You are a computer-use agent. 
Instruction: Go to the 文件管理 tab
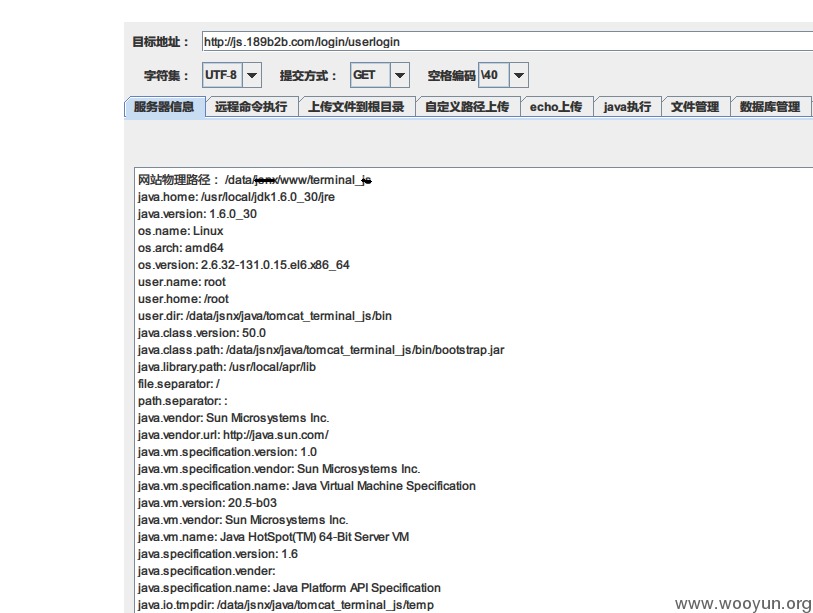(x=695, y=107)
